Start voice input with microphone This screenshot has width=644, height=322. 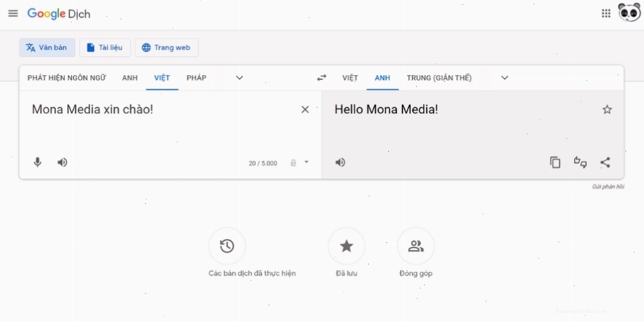[x=38, y=163]
